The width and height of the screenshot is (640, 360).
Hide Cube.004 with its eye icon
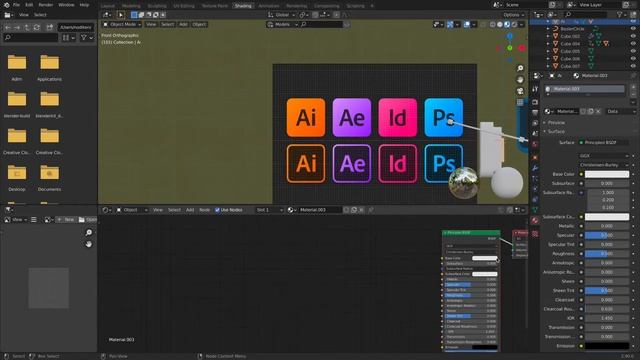click(633, 44)
